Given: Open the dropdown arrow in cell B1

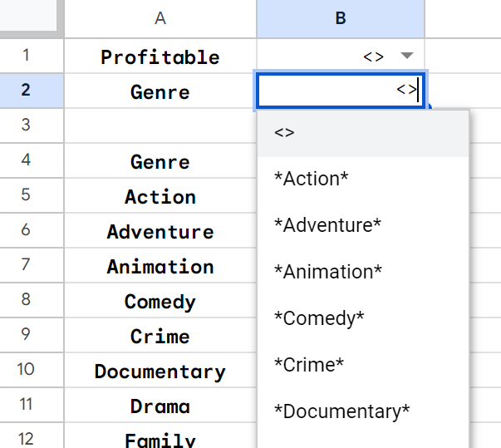Looking at the screenshot, I should click(405, 56).
